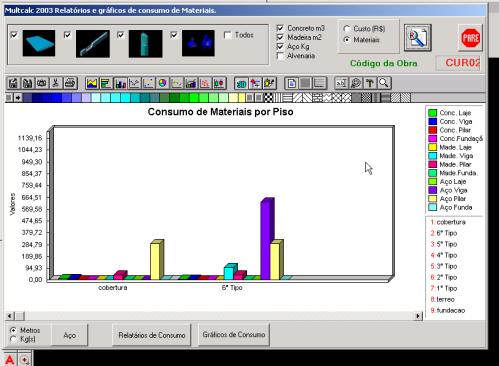This screenshot has width=499, height=366.
Task: Uncheck the Concreto m3 checkbox
Action: coord(280,28)
